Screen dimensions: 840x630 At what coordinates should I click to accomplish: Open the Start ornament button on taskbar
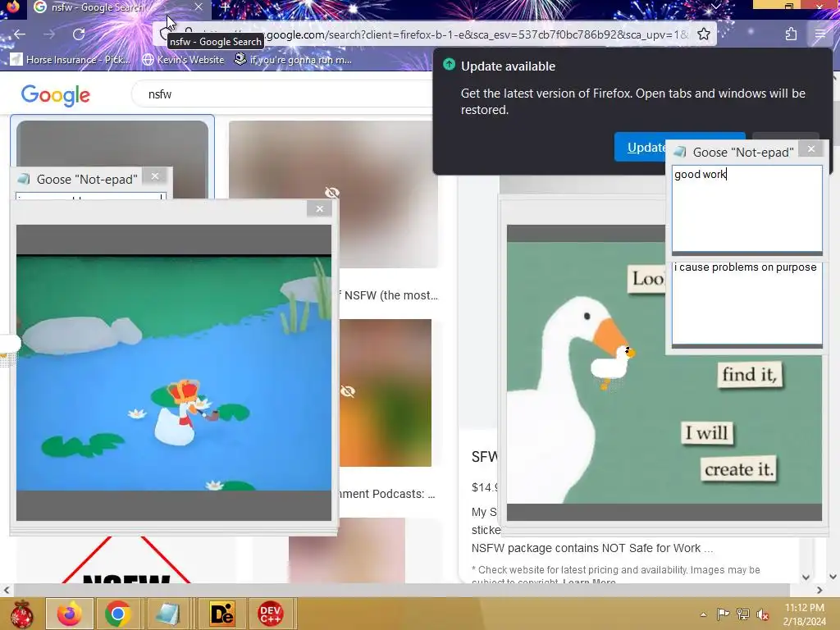coord(22,614)
